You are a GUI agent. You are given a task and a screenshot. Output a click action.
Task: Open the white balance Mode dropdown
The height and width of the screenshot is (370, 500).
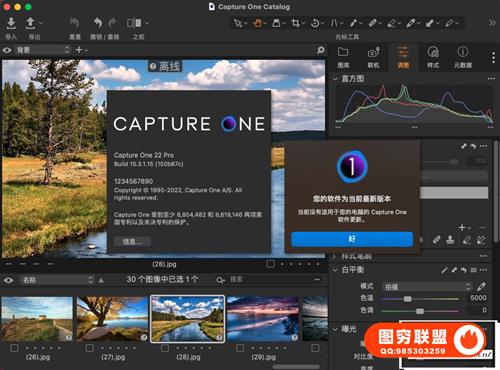point(428,287)
